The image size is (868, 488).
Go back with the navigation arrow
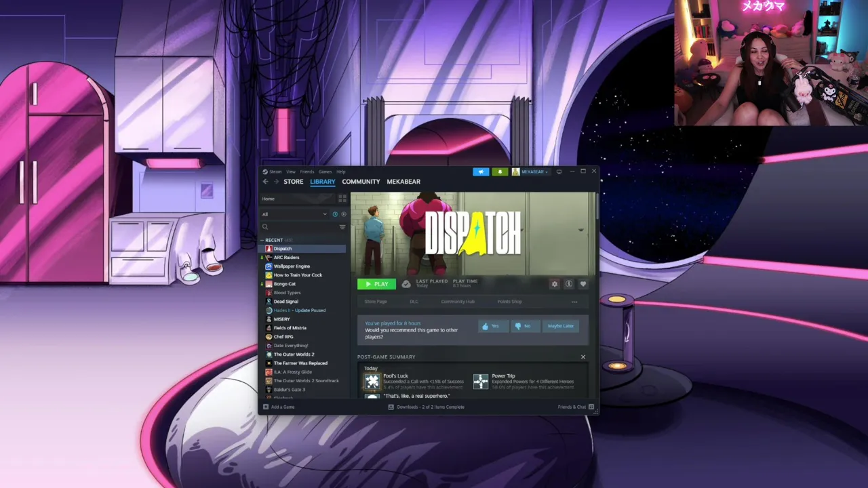click(266, 182)
